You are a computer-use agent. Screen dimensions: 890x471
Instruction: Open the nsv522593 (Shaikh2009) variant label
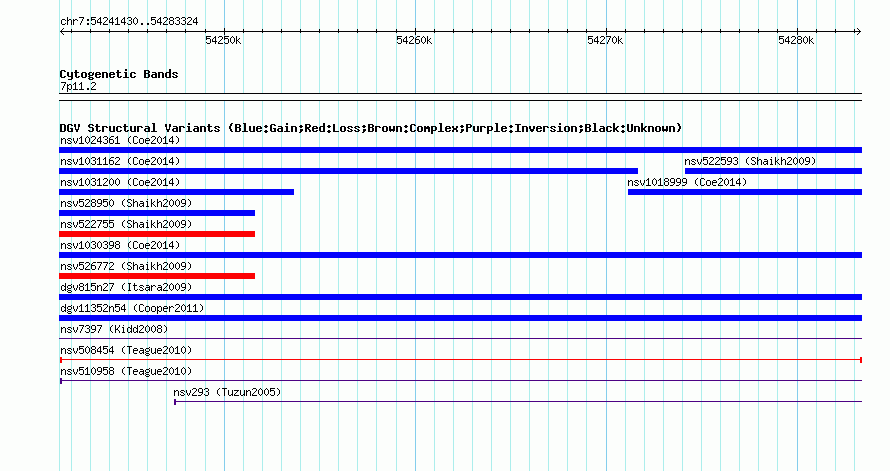coord(750,161)
